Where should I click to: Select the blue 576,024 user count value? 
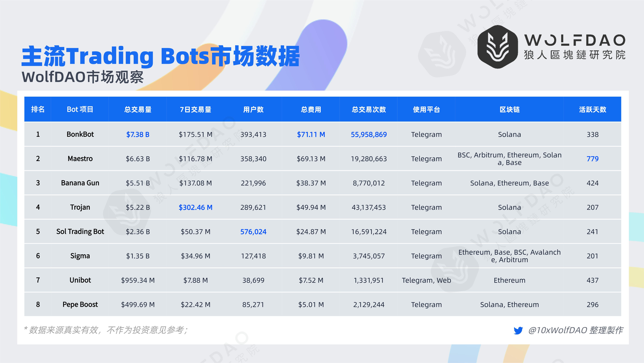click(x=254, y=232)
